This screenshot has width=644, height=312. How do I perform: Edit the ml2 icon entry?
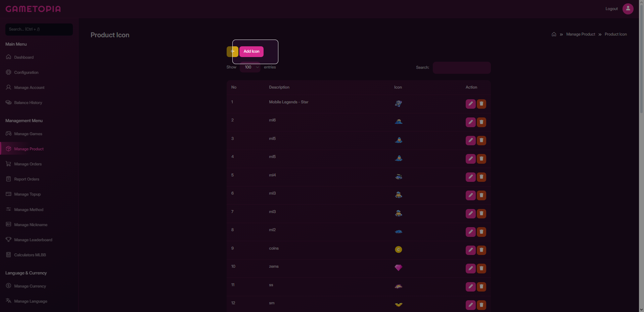click(470, 232)
